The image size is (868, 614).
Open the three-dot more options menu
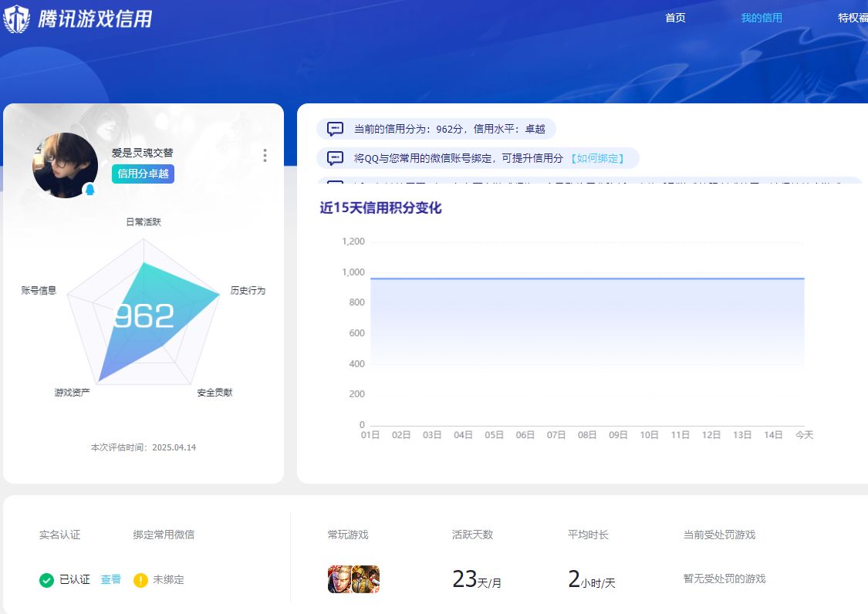click(x=265, y=156)
